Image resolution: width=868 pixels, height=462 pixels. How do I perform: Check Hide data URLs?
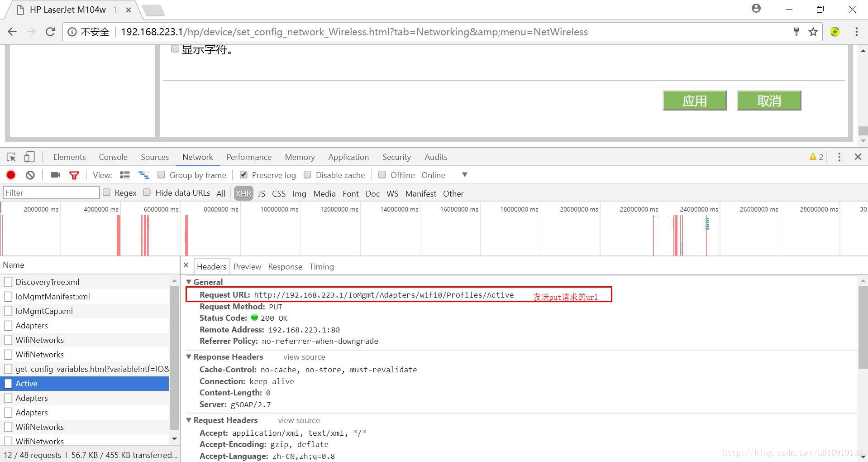pos(147,192)
